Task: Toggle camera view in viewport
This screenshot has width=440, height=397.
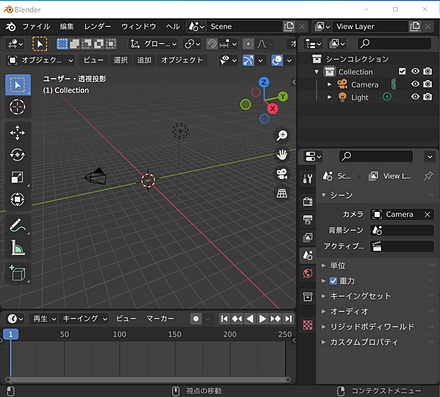Action: pyautogui.click(x=282, y=174)
